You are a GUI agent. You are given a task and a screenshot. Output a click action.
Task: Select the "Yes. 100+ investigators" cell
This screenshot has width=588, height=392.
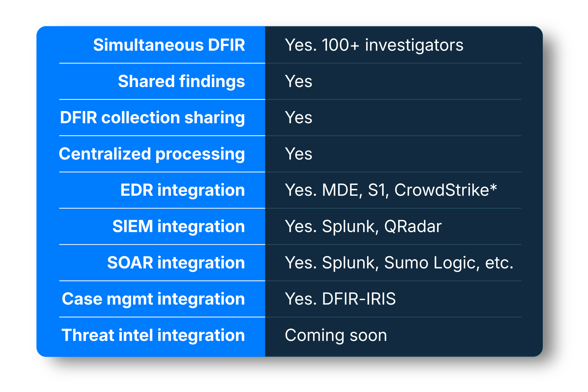tap(374, 45)
